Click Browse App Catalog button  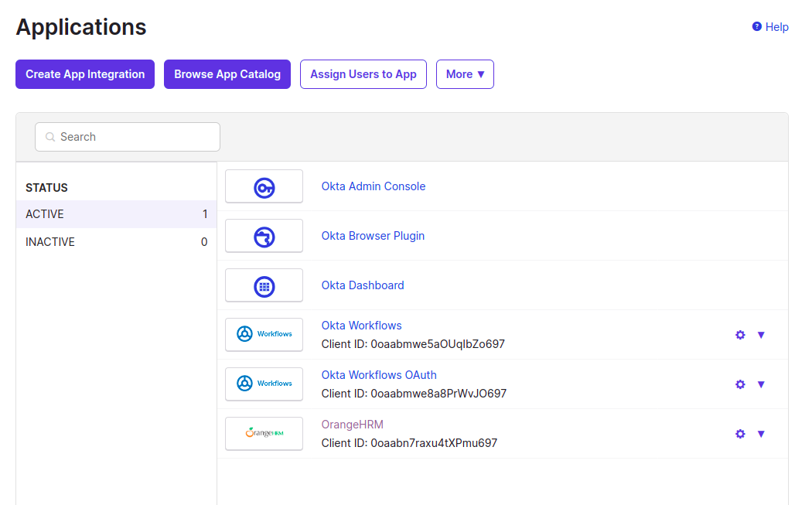pyautogui.click(x=227, y=74)
